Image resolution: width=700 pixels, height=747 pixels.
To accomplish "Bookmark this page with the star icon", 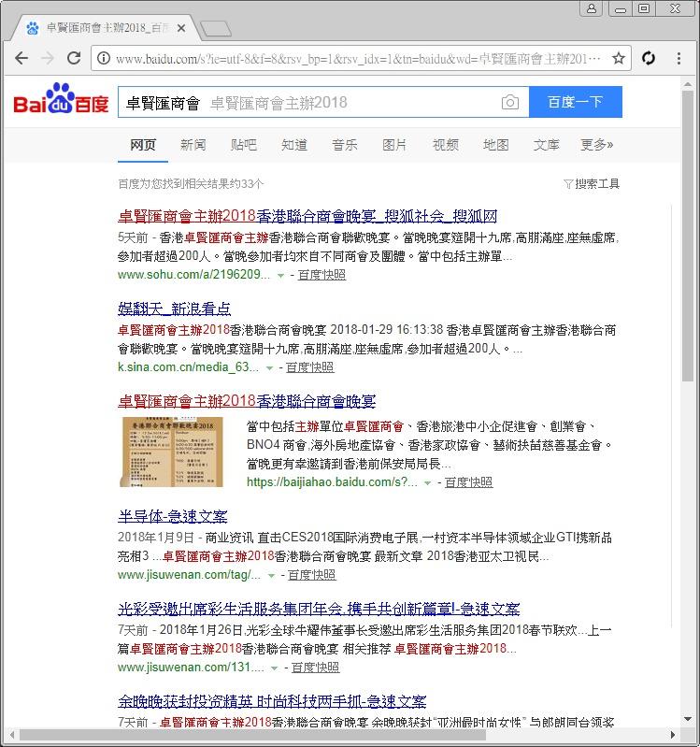I will (x=618, y=58).
